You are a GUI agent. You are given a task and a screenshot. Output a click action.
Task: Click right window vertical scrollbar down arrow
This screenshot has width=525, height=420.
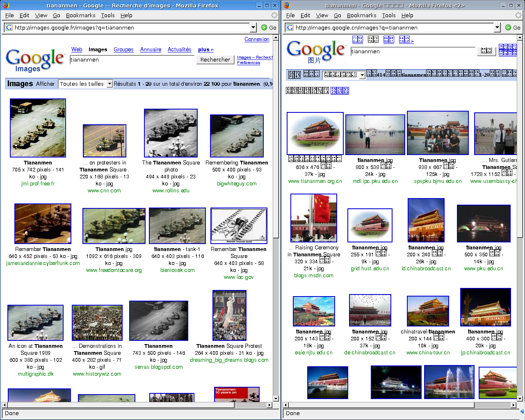point(520,398)
